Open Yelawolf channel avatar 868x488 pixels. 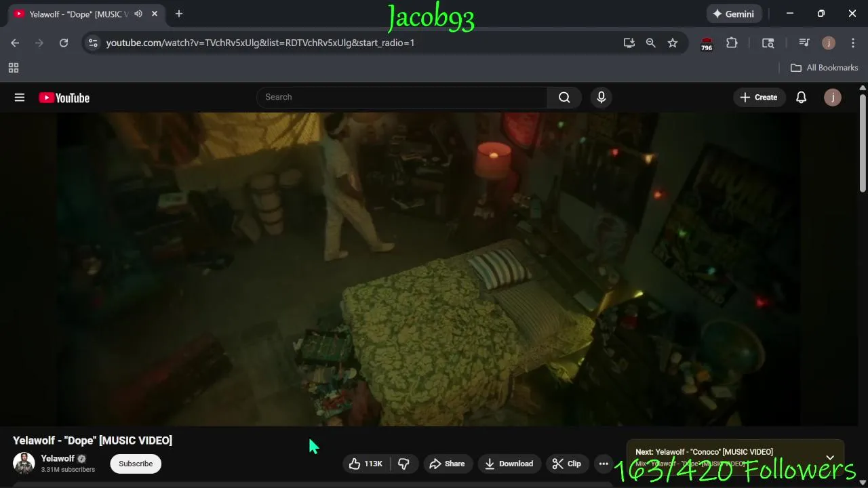[x=24, y=464]
